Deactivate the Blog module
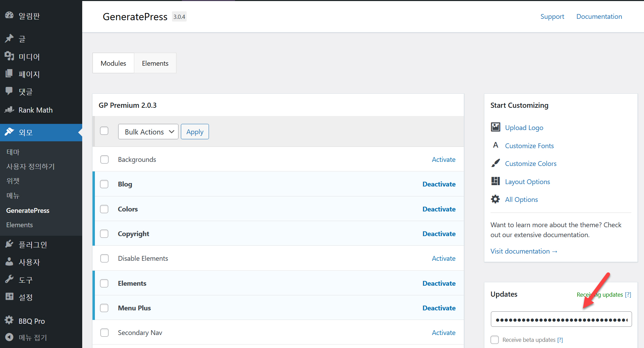Viewport: 644px width, 348px height. tap(439, 184)
